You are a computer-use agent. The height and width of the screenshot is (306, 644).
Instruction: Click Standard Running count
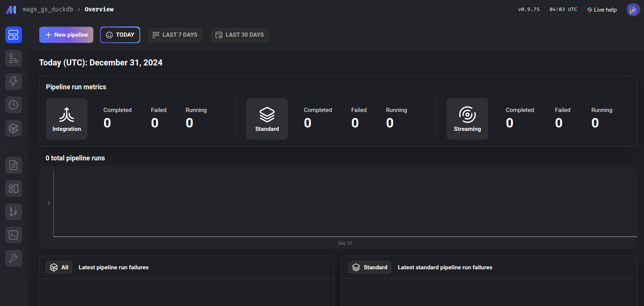pyautogui.click(x=390, y=123)
